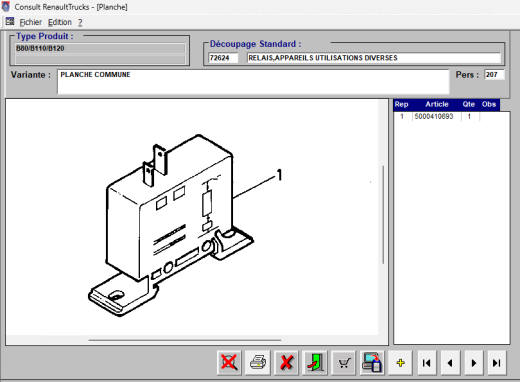Click the green exit door icon
The height and width of the screenshot is (382, 520).
[315, 363]
